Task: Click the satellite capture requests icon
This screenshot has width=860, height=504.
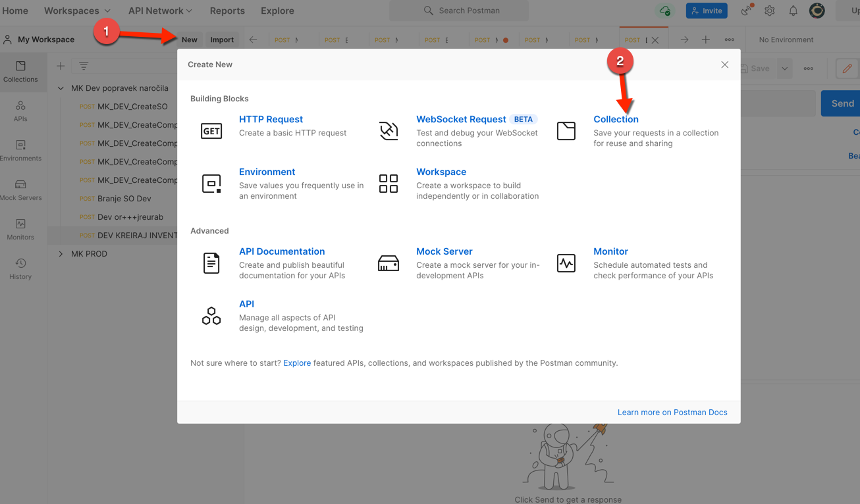Action: 747,11
